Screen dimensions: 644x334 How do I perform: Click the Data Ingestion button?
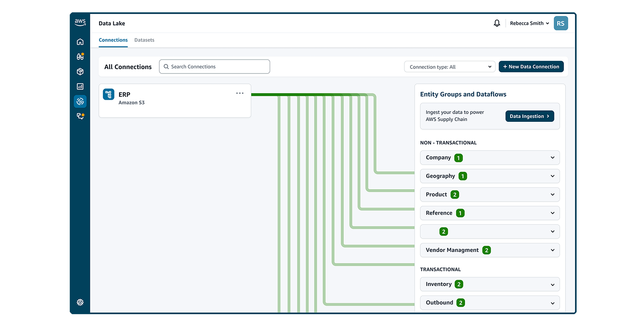tap(529, 116)
